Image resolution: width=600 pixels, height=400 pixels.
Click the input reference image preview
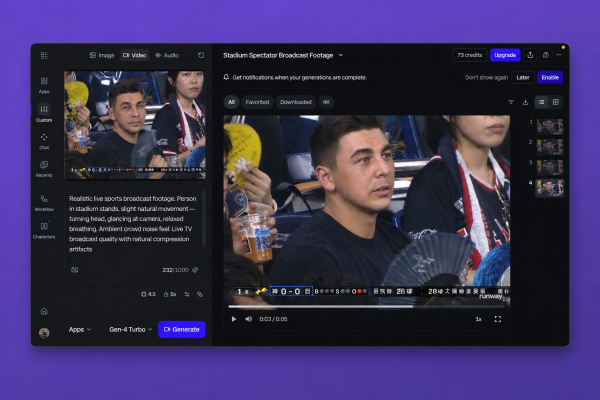135,125
